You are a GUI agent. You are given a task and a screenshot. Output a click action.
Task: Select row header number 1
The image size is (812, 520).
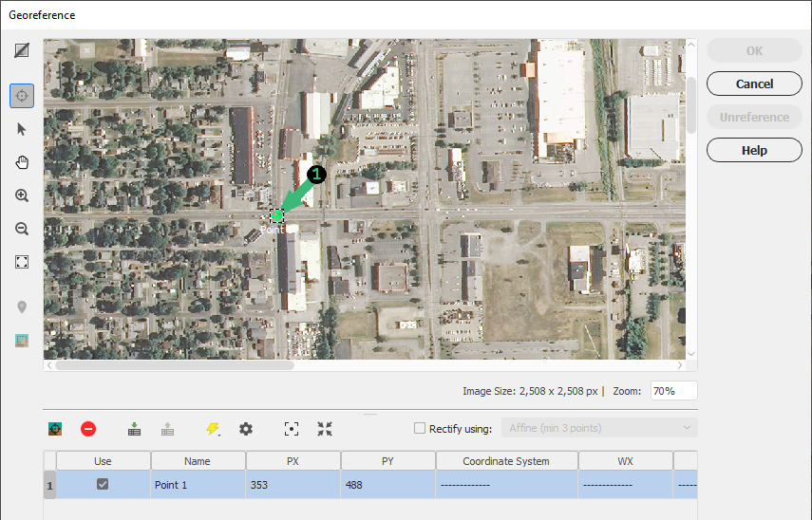click(x=49, y=485)
